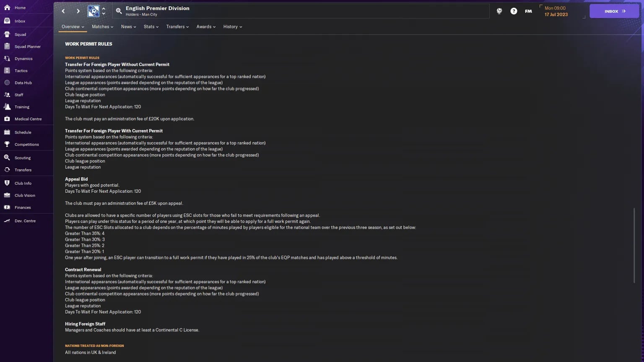Switch to the History tab

click(231, 27)
